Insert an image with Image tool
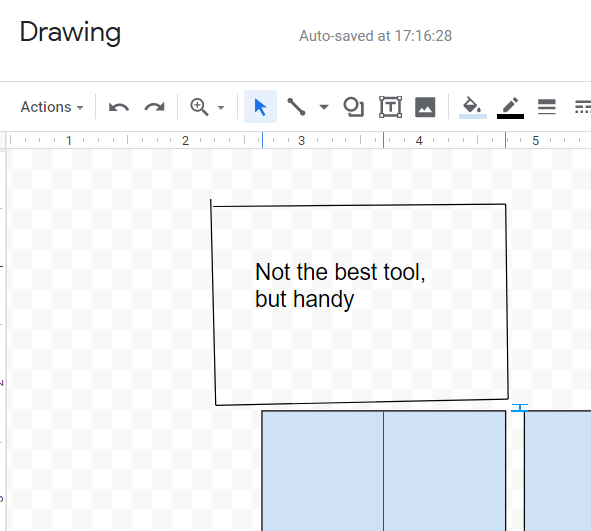 coord(425,107)
